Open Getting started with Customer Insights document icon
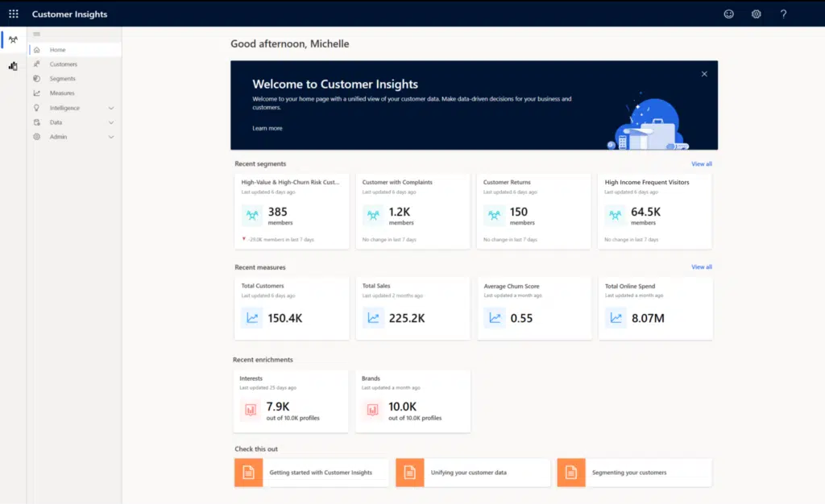This screenshot has width=825, height=504. coord(248,473)
